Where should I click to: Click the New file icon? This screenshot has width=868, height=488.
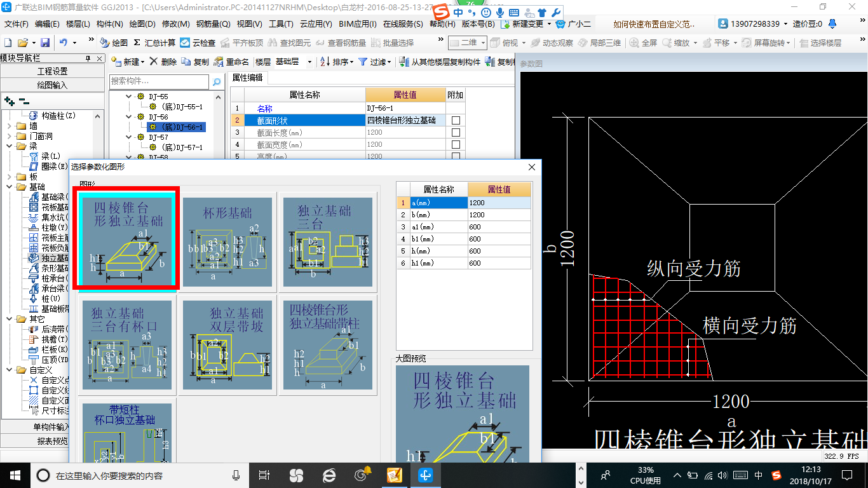[x=8, y=43]
